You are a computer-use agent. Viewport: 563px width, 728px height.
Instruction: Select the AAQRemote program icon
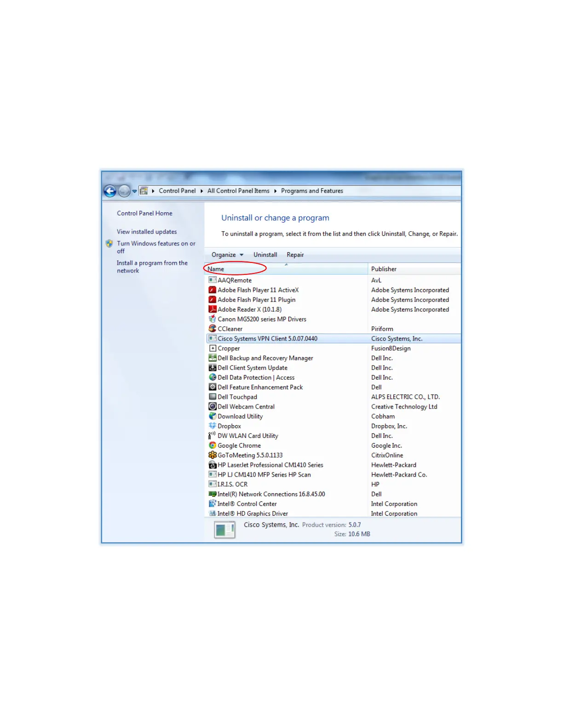(x=213, y=280)
